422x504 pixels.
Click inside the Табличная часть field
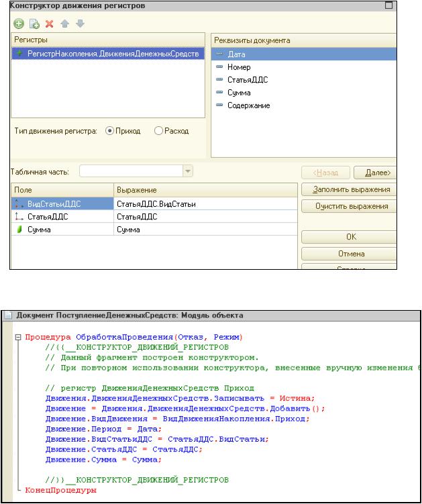pyautogui.click(x=131, y=172)
